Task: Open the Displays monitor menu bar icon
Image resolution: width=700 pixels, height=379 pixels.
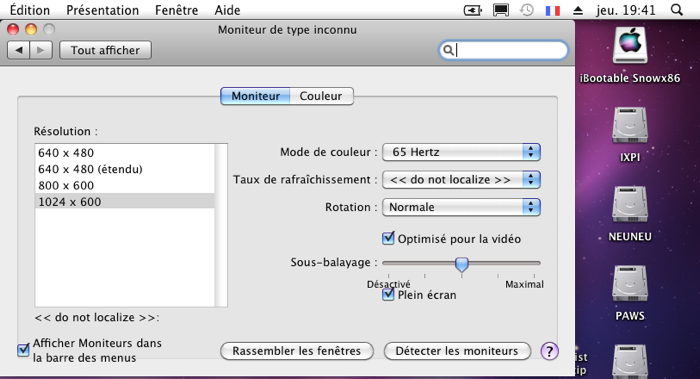Action: (x=501, y=10)
